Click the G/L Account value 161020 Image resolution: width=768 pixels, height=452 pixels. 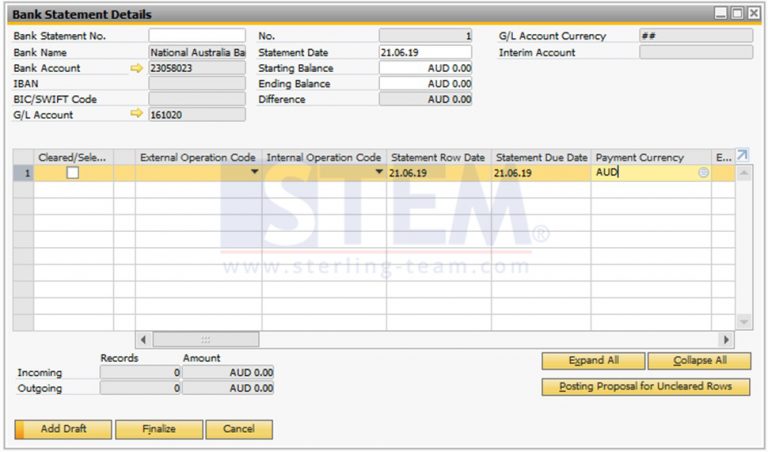pyautogui.click(x=197, y=115)
